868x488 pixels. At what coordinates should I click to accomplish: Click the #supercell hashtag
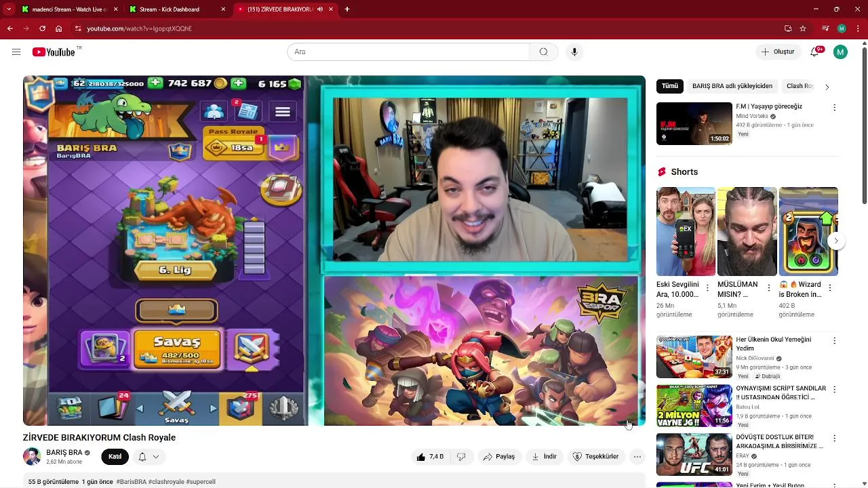click(x=201, y=482)
